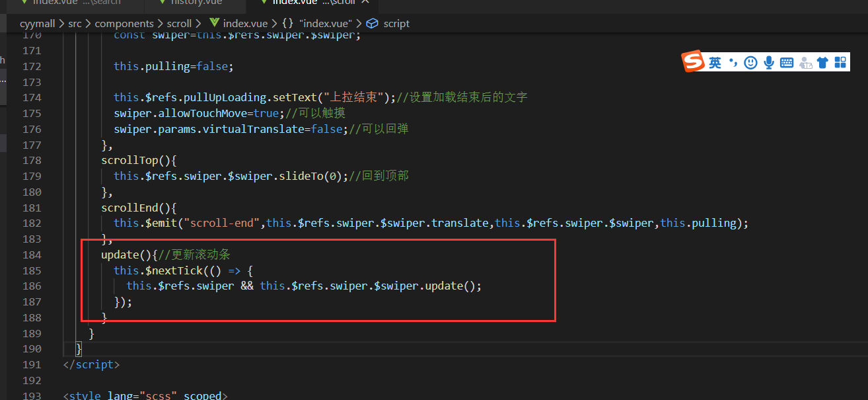Toggle the punctuation mode icon
The height and width of the screenshot is (400, 868).
point(733,63)
